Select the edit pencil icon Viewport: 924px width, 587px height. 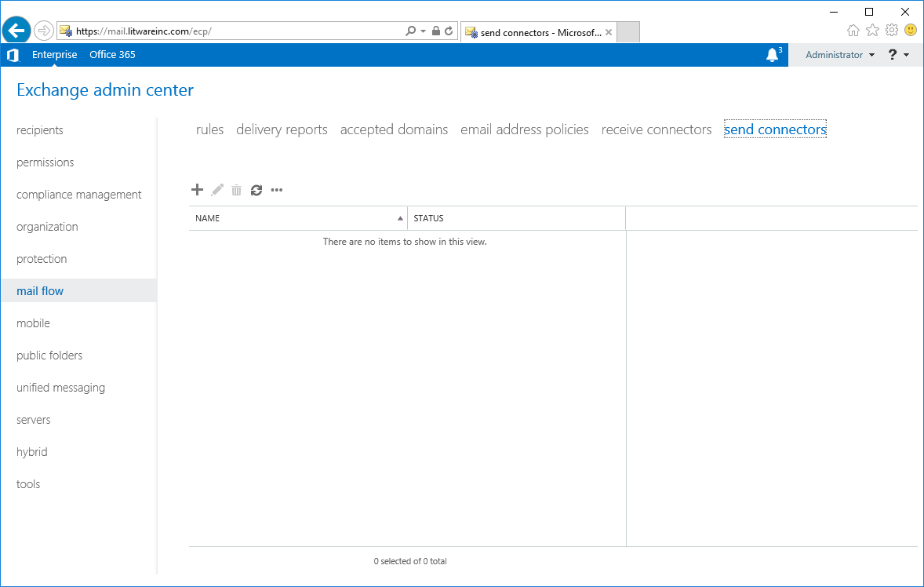(x=216, y=190)
